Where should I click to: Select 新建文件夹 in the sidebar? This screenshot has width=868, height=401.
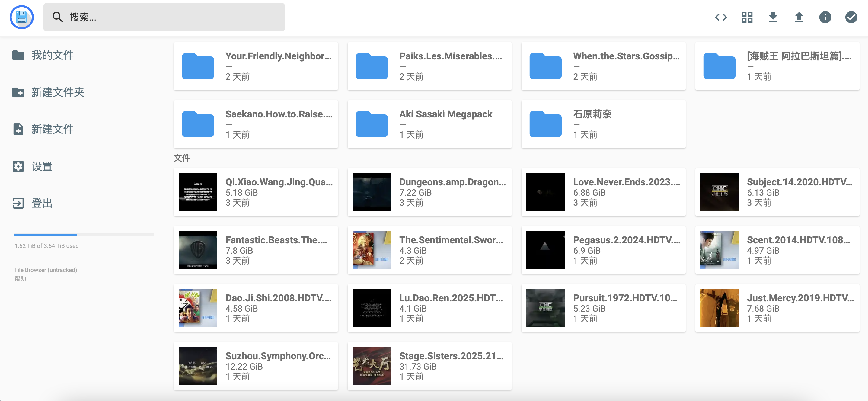click(x=57, y=92)
